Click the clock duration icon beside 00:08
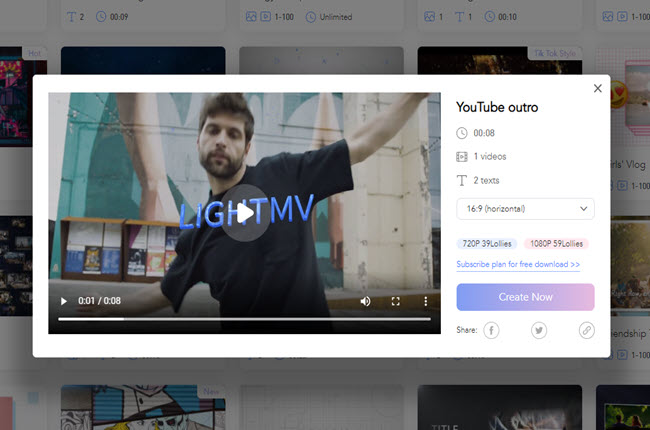650x430 pixels. click(462, 133)
